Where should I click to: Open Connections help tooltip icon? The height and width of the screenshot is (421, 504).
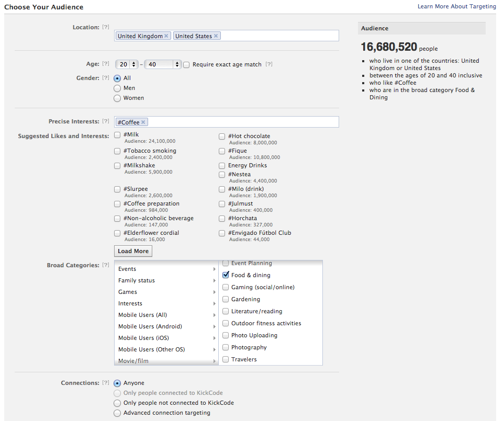pyautogui.click(x=106, y=382)
